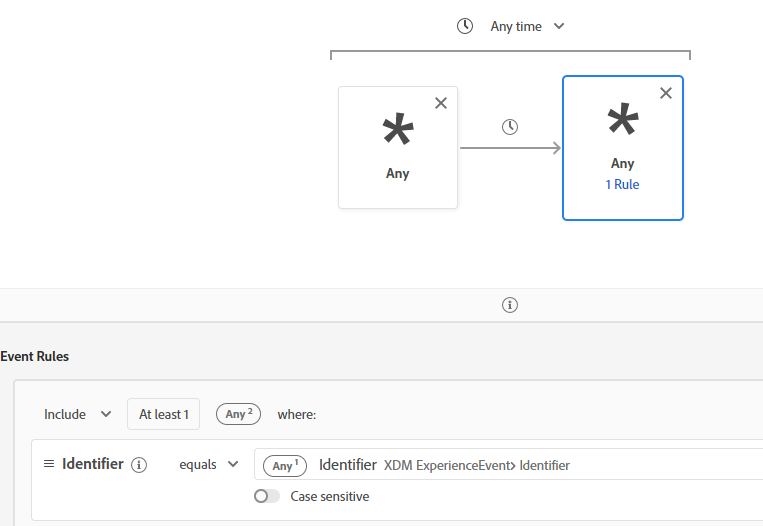Click the clock icon beside Any time
Screen dimensions: 763x526
point(465,26)
